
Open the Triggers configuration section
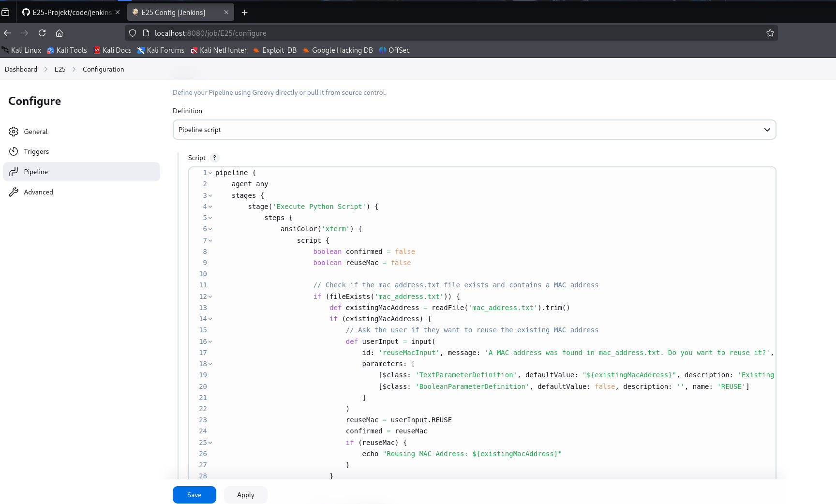[x=81, y=151]
